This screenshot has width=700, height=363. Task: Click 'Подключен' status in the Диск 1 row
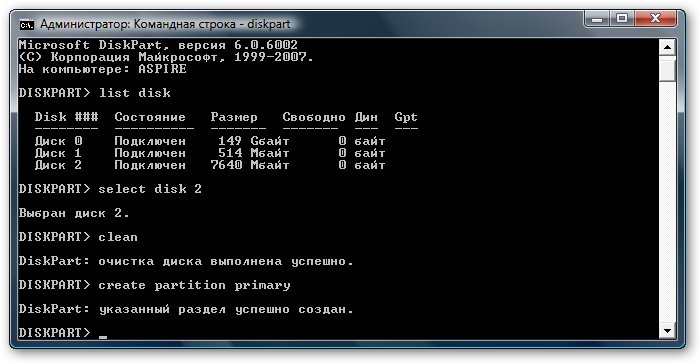point(150,153)
